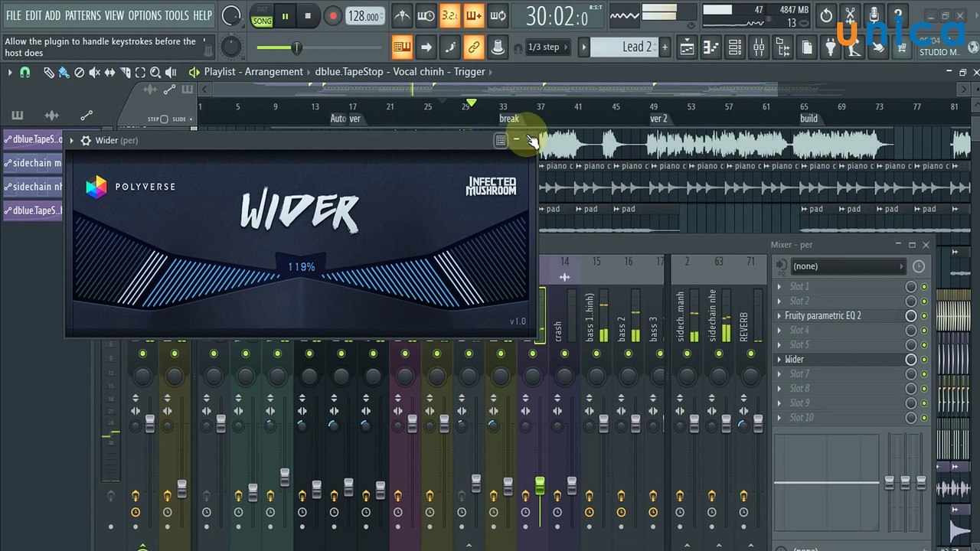Toggle the Slot 1 enable light
The width and height of the screenshot is (980, 551).
tap(924, 286)
